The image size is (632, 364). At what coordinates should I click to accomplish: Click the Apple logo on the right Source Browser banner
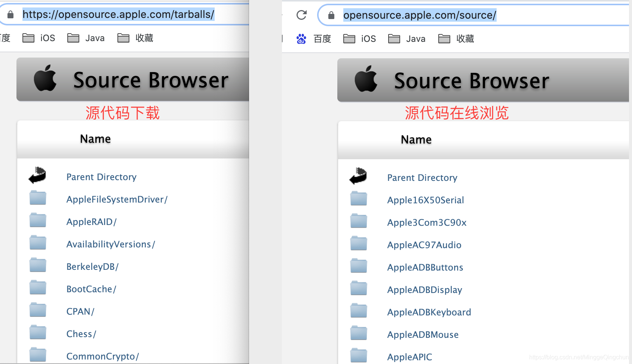pyautogui.click(x=366, y=80)
